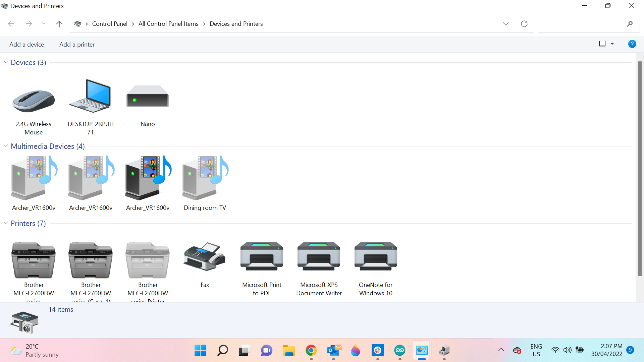Click the Control Panel breadcrumb
Image resolution: width=644 pixels, height=362 pixels.
[110, 24]
